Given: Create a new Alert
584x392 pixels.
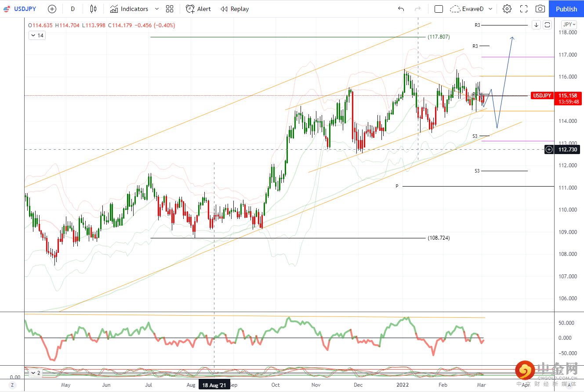Looking at the screenshot, I should (198, 9).
